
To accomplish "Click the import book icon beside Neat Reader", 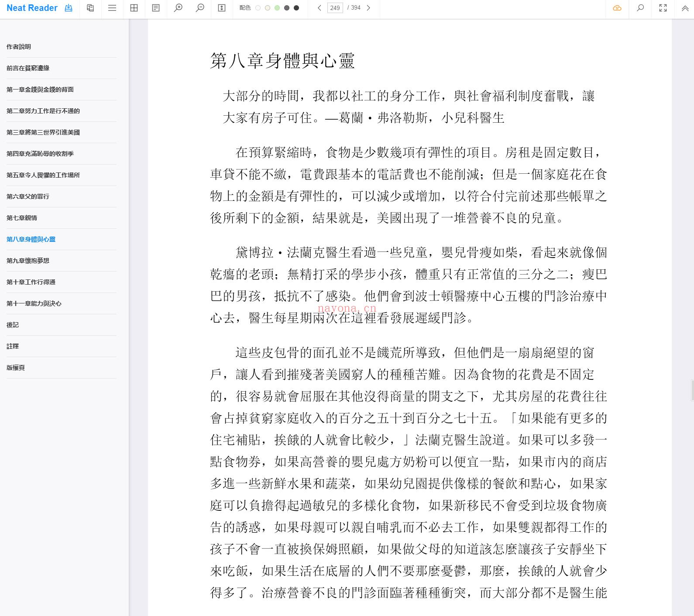I will tap(69, 8).
